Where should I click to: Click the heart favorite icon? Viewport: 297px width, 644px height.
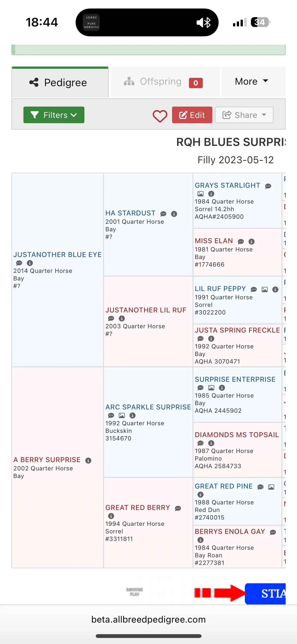tap(160, 116)
